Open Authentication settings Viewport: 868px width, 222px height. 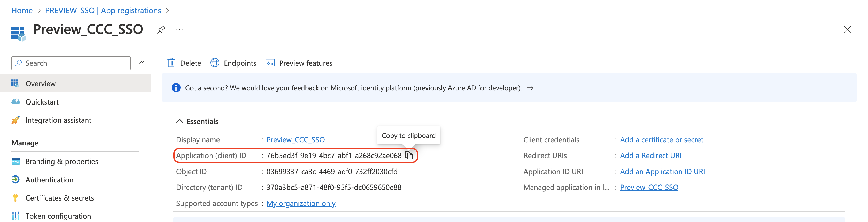[49, 180]
